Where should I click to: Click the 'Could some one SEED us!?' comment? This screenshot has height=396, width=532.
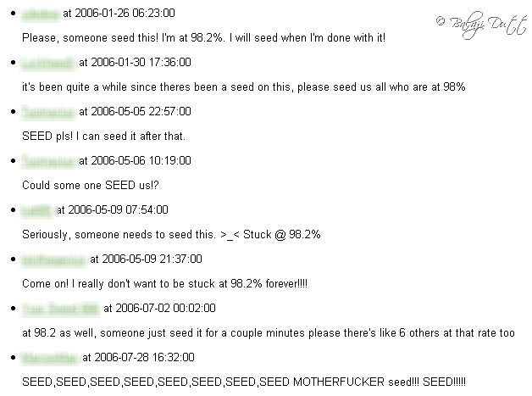[x=91, y=186]
